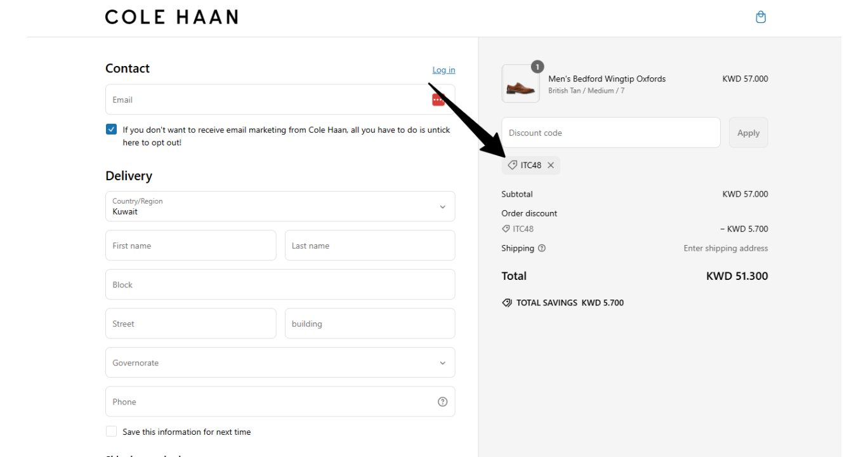
Task: Click the Discount code field
Action: click(x=611, y=133)
